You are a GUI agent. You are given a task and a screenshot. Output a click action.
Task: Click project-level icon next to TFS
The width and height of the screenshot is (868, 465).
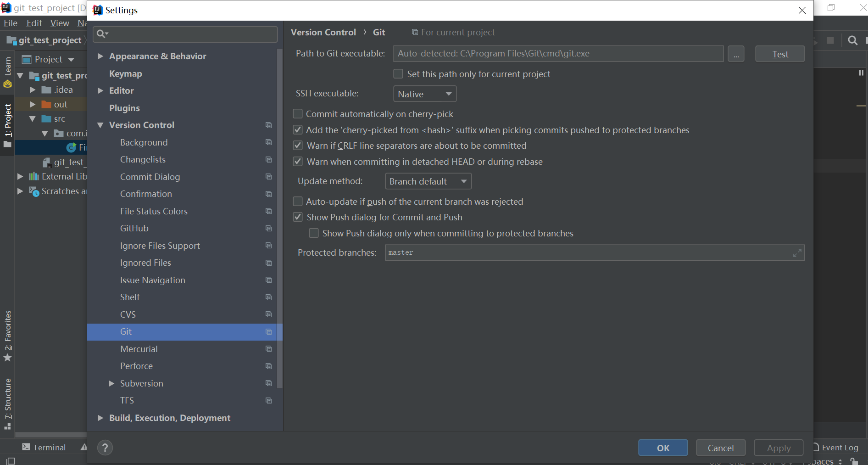pos(268,400)
